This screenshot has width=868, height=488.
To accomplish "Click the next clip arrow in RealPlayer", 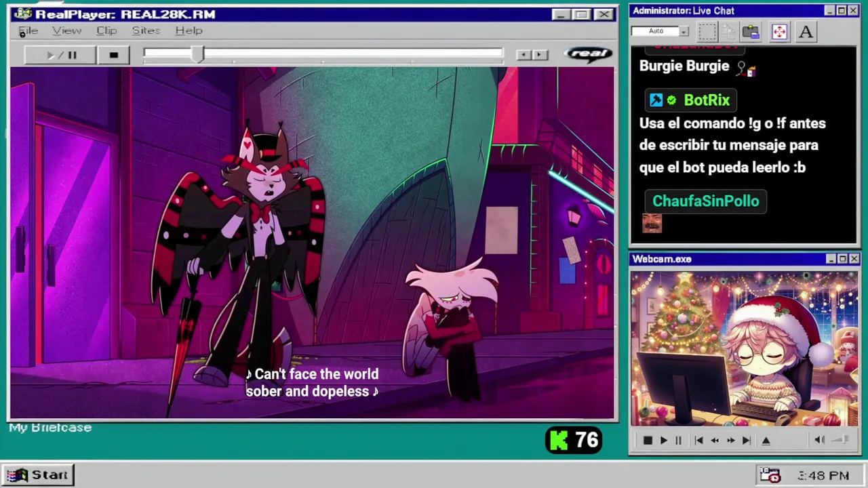I will click(540, 55).
